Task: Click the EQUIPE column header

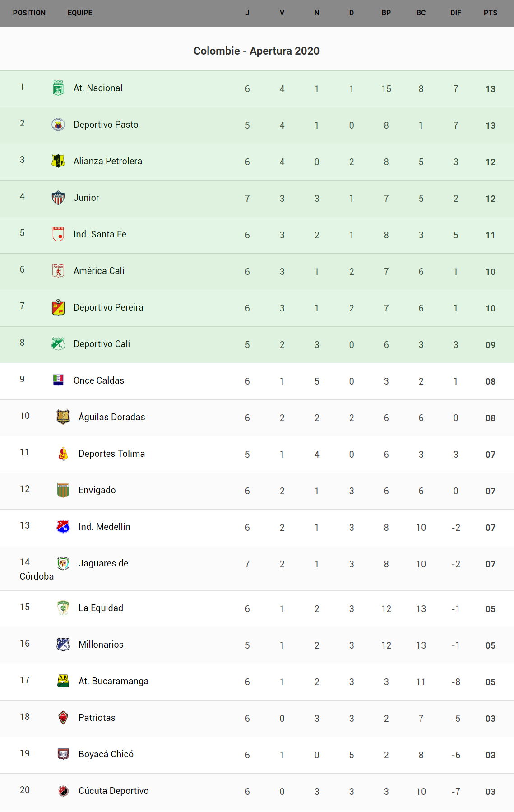Action: click(x=80, y=13)
